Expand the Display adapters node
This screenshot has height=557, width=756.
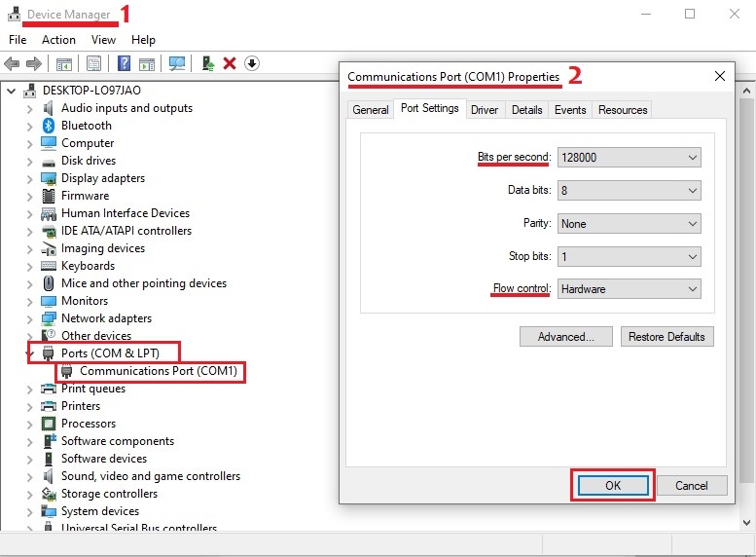[x=29, y=179]
